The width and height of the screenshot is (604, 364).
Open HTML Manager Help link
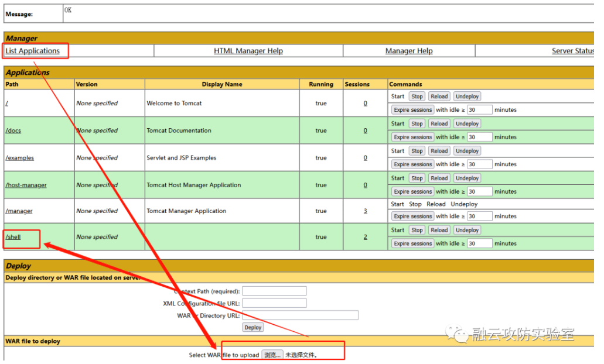coord(248,51)
